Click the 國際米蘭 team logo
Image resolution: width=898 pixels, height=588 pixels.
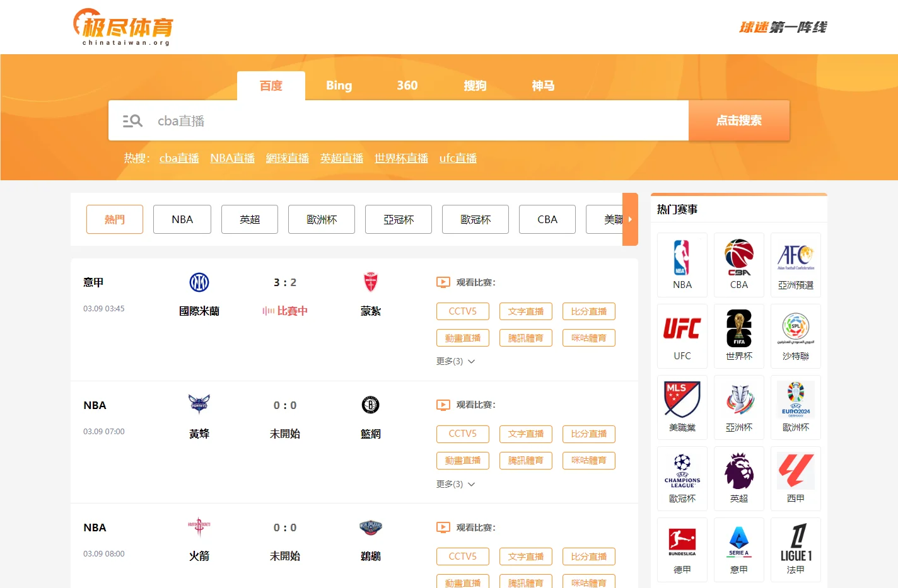[x=199, y=282]
